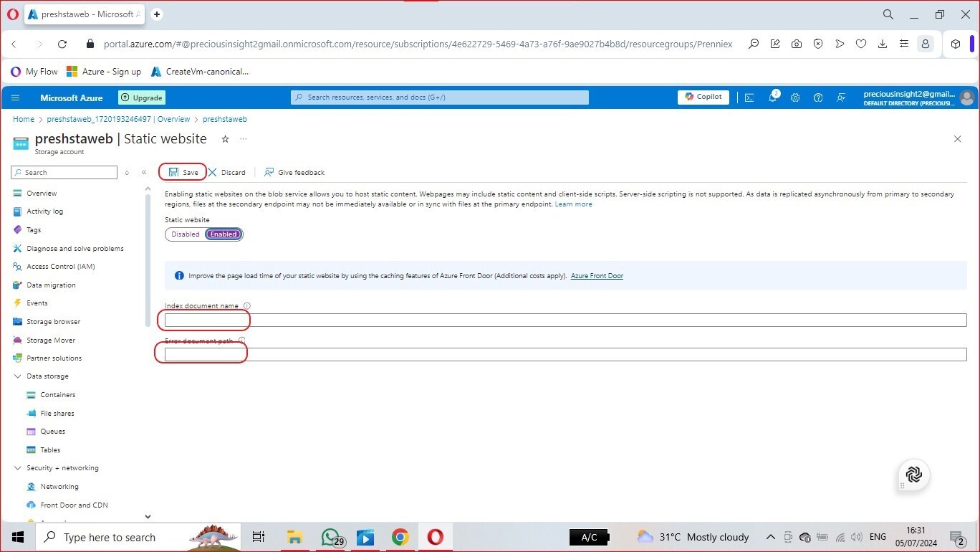Screen dimensions: 980x552
Task: Pin blade with the favorite star icon
Action: point(225,139)
